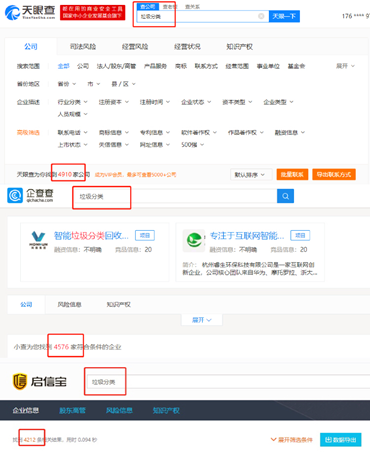Screen dimensions: 370x452
Task: Open the 融资信息 filter dropdown
Action: (x=290, y=132)
